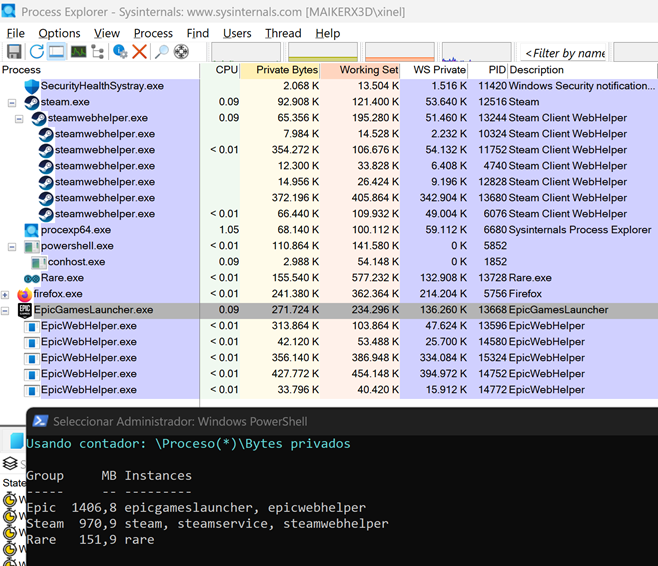Click the Steam 970,9 line in PowerShell
The width and height of the screenshot is (658, 566).
coord(207,524)
